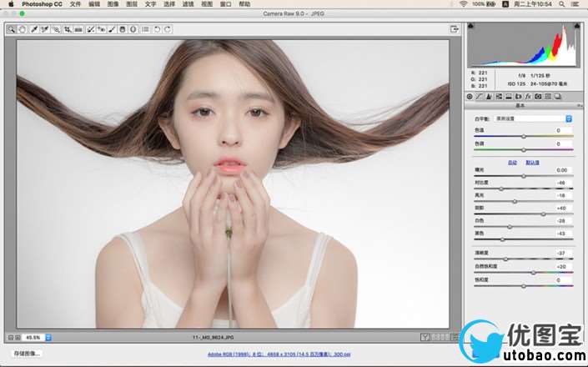
Task: Click the 存储图像 (Save Image) button
Action: click(25, 354)
